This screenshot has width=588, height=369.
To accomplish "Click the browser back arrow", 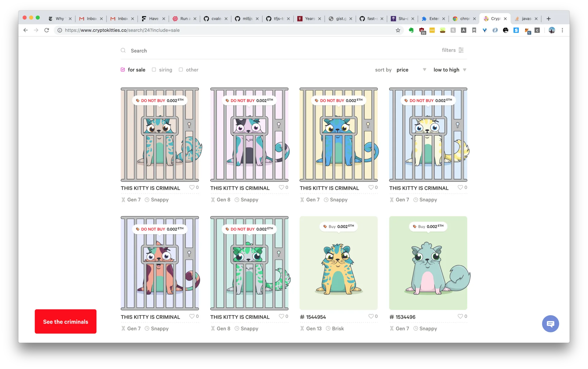I will click(x=26, y=30).
